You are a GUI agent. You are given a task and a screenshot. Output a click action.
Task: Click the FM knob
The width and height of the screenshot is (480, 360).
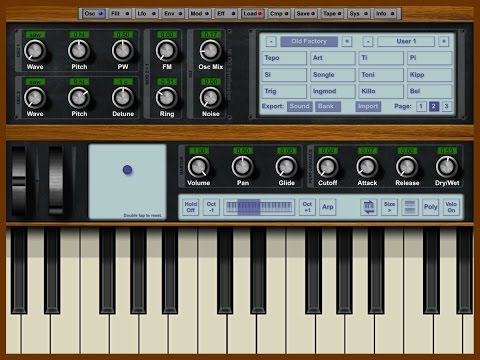(167, 50)
